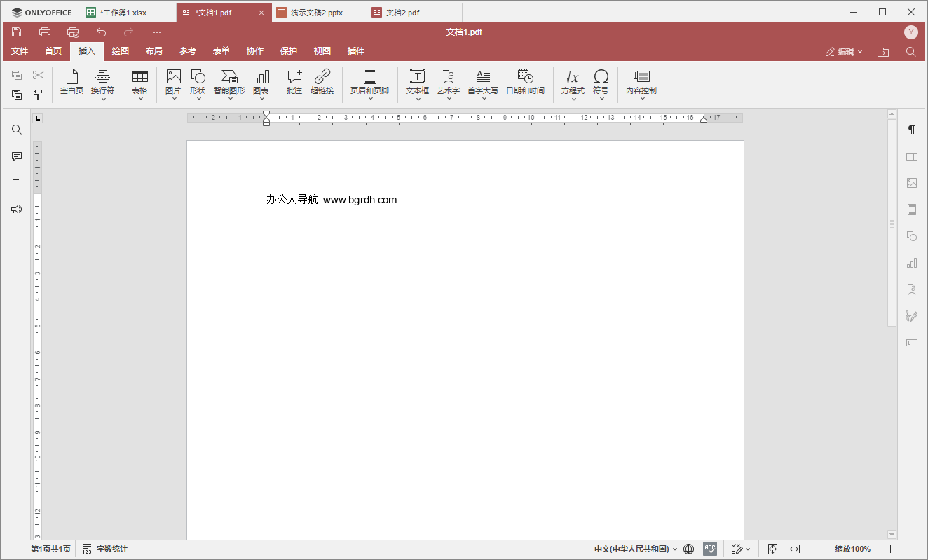Toggle nonprinting characters paragraph mark icon
The height and width of the screenshot is (560, 928).
coord(912,130)
